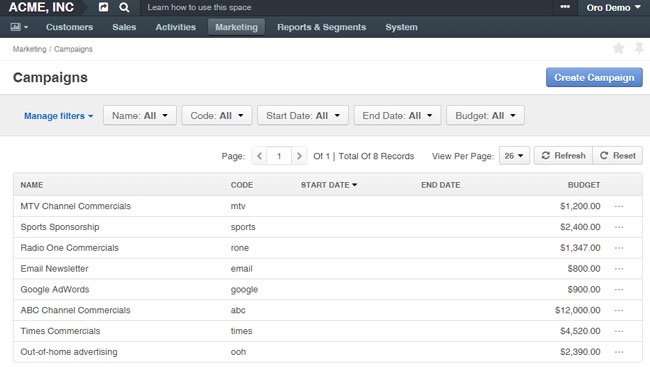Open the three-dot menu in top bar
Screen dimensions: 650x367
pyautogui.click(x=565, y=7)
